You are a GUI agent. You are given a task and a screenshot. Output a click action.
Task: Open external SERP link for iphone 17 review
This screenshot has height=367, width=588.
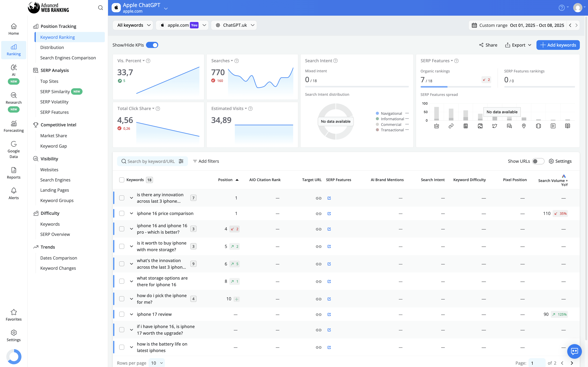[329, 314]
